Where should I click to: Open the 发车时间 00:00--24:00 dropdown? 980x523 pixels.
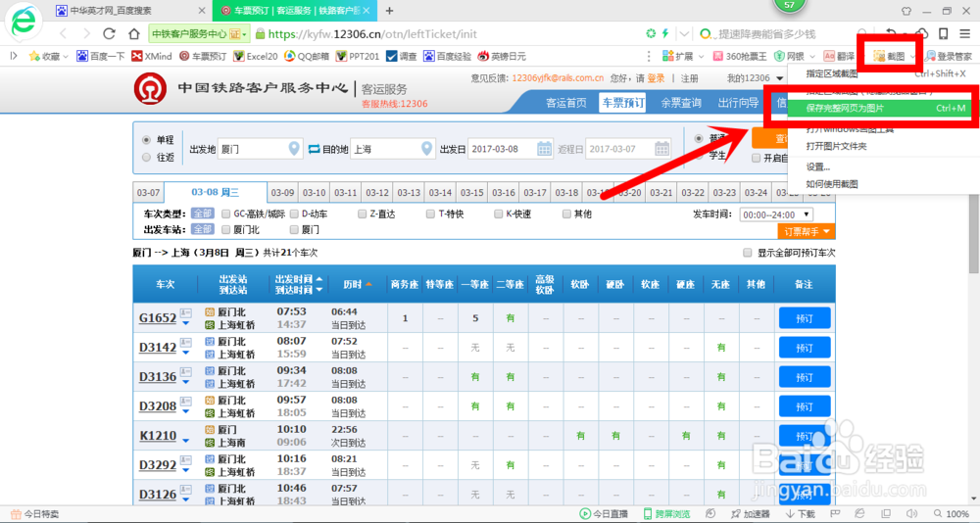[x=775, y=214]
